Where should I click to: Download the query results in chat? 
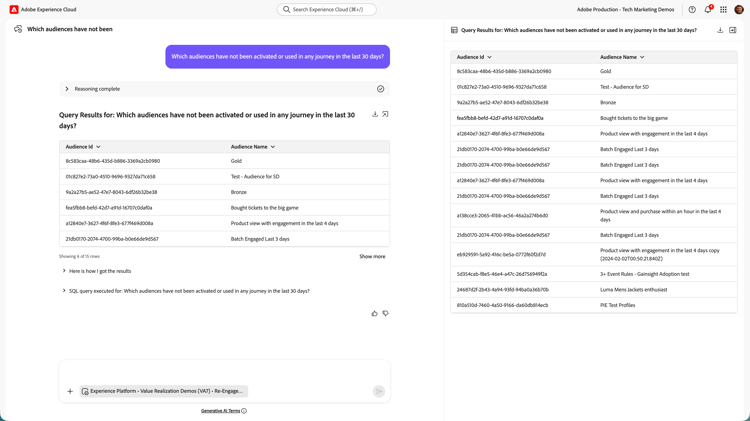(375, 114)
